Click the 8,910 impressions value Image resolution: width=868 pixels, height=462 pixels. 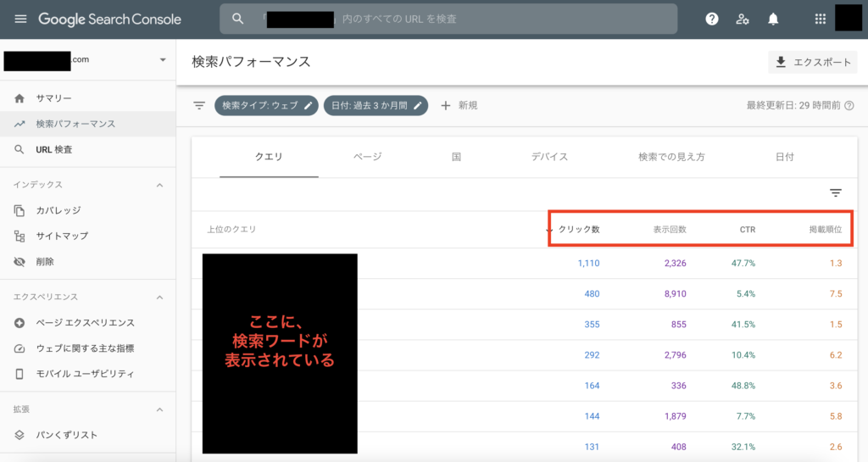(676, 294)
